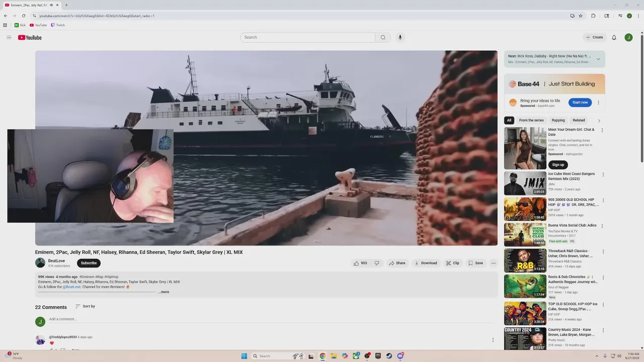The height and width of the screenshot is (362, 644).
Task: Open the YouTube hamburger guide menu
Action: pyautogui.click(x=9, y=37)
